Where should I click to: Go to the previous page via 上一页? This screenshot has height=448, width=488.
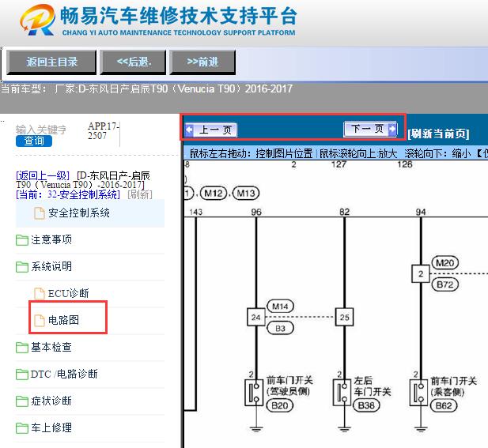point(210,130)
